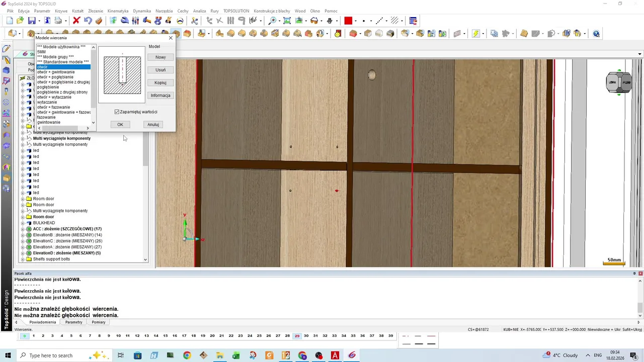
Task: Click the Usuń model button
Action: click(160, 70)
